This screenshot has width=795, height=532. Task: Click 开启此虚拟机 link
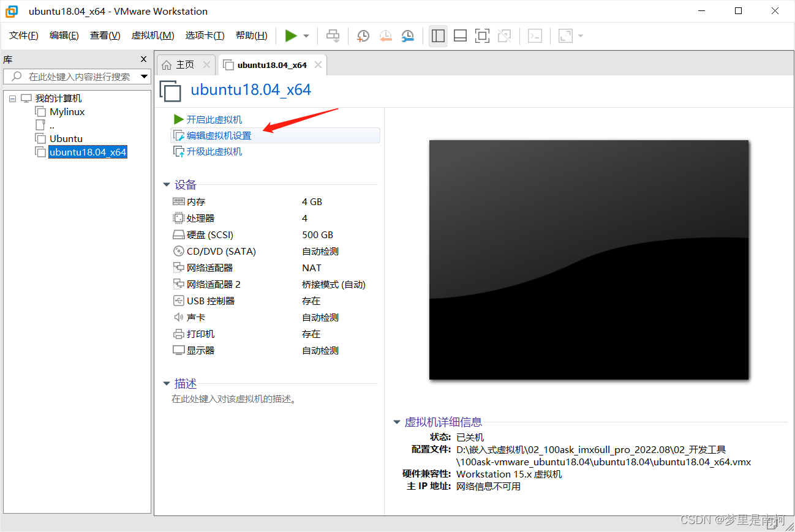point(214,119)
